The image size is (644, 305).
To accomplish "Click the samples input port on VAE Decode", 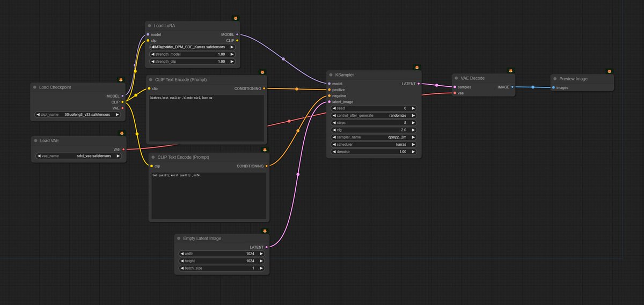I will click(x=455, y=87).
